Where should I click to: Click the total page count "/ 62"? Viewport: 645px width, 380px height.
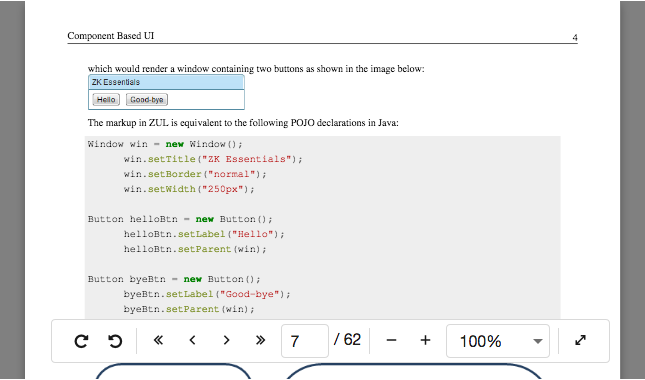click(348, 340)
